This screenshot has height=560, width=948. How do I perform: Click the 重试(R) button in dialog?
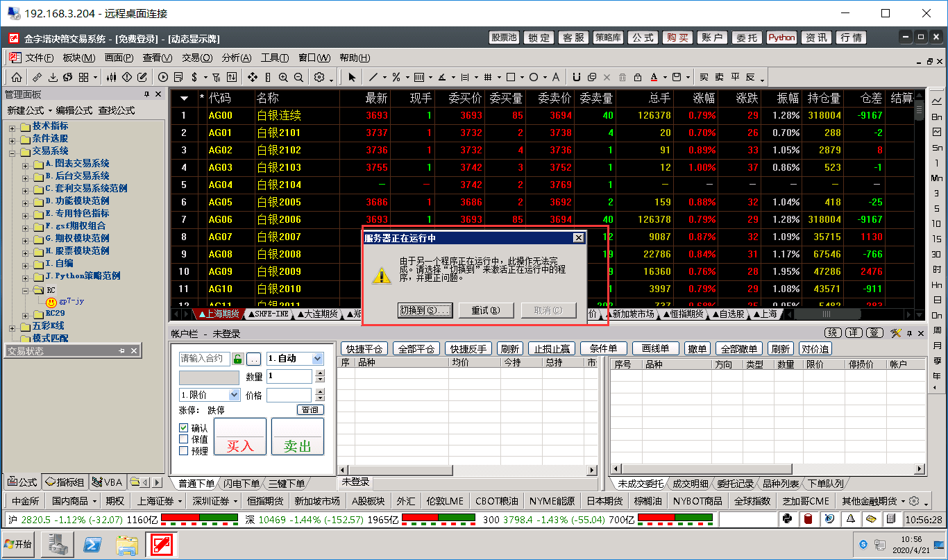485,310
